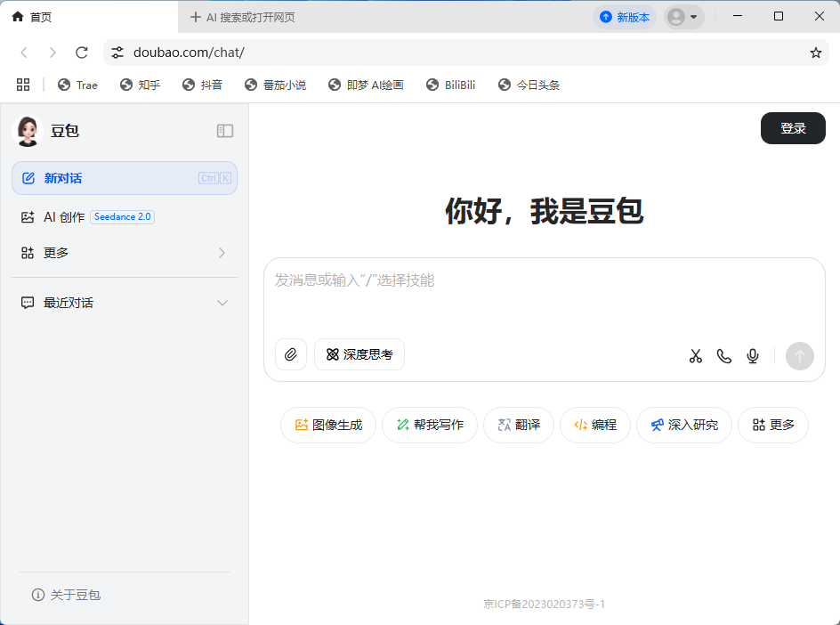Expand the 更多 sidebar chevron

[x=222, y=253]
